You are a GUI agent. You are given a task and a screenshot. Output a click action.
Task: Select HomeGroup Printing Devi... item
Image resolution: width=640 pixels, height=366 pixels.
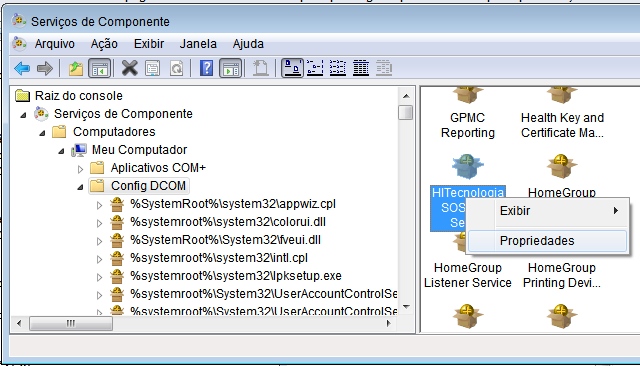click(x=562, y=275)
